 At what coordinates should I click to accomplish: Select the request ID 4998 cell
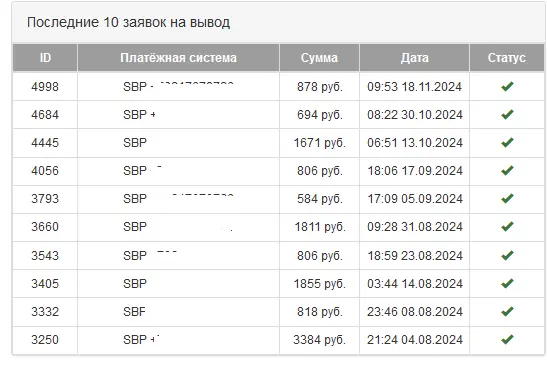(45, 87)
